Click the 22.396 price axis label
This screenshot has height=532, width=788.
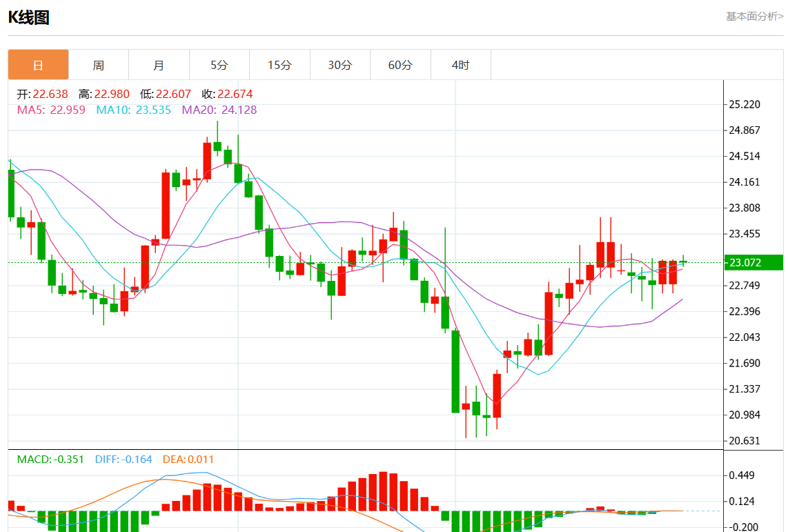pyautogui.click(x=745, y=311)
